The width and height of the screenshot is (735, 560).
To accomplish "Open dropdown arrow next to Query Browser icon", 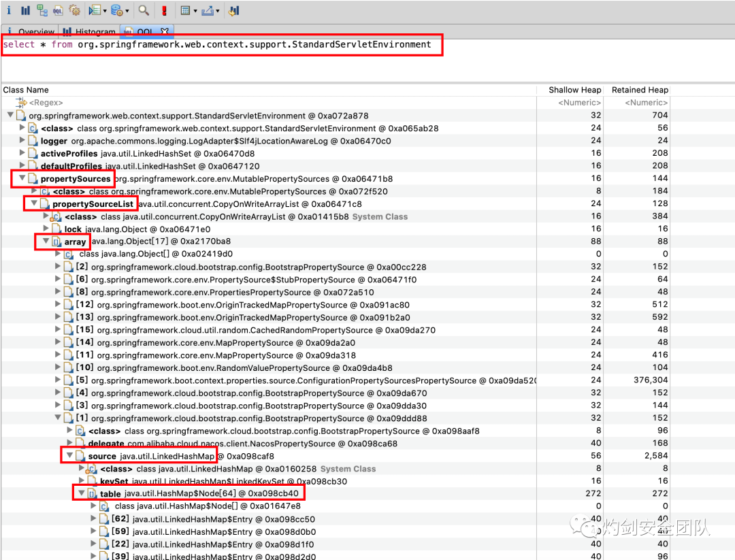I will [x=127, y=11].
